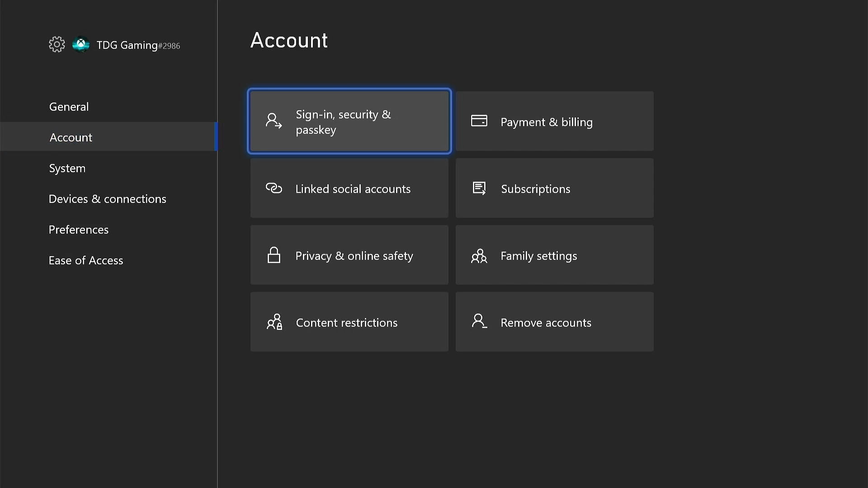Image resolution: width=868 pixels, height=488 pixels.
Task: Open Remove accounts settings
Action: point(554,322)
